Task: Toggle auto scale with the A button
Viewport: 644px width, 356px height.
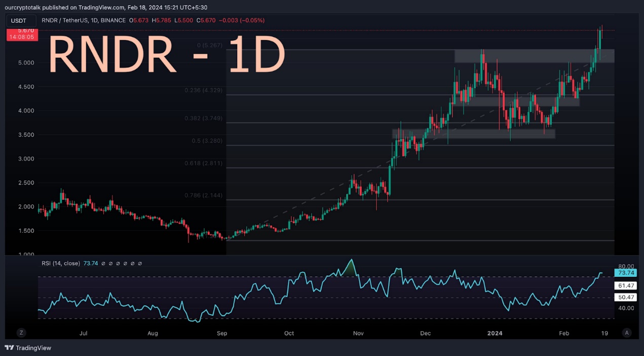Action: [627, 333]
